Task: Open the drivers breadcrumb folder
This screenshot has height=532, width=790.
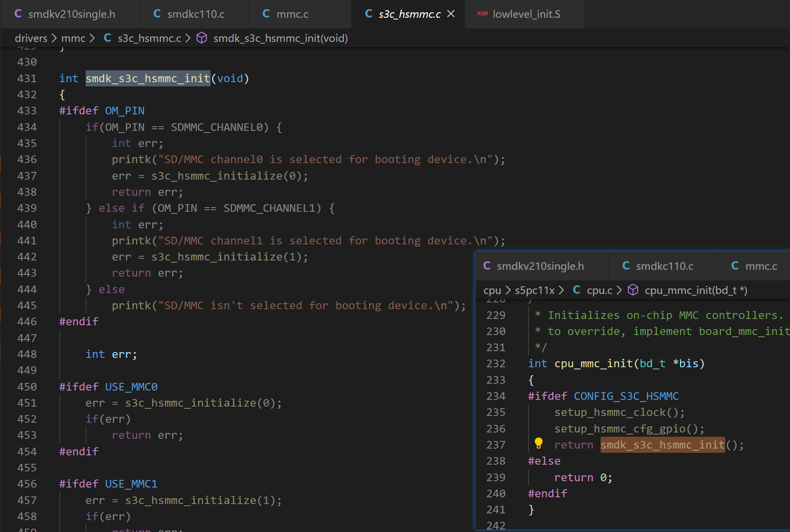Action: tap(31, 38)
